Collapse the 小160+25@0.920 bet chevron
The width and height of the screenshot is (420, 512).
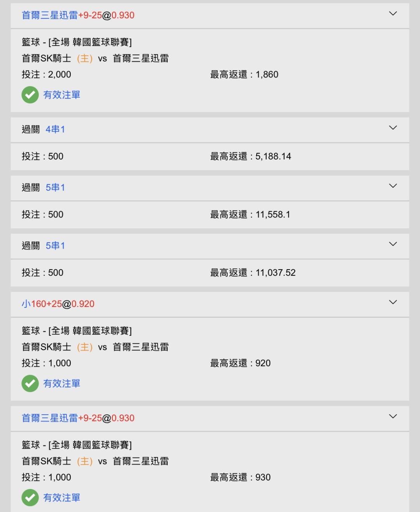point(393,302)
